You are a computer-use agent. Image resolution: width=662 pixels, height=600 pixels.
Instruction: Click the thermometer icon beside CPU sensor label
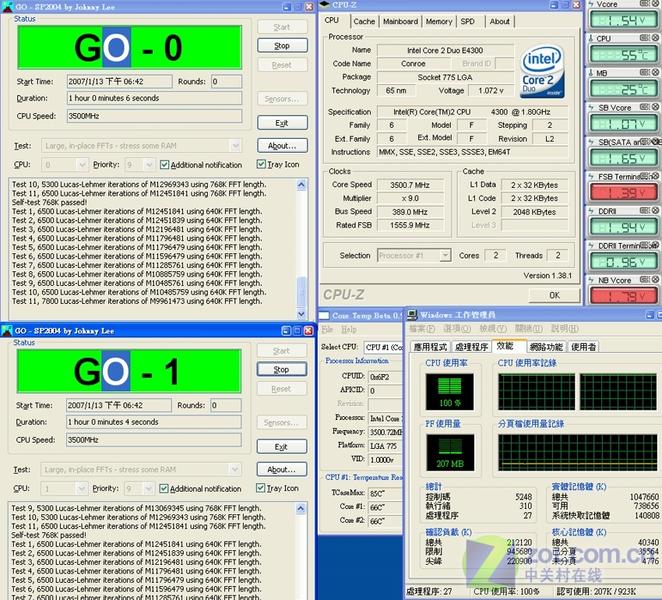591,38
